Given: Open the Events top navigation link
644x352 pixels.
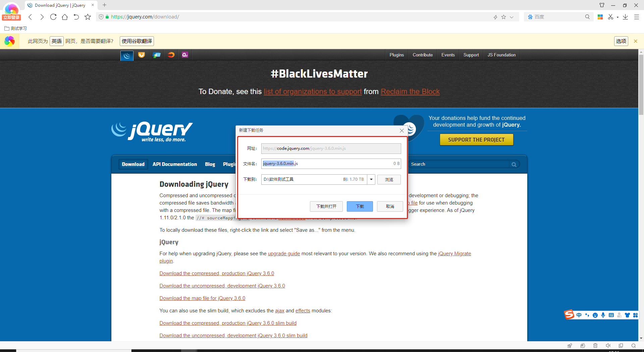Looking at the screenshot, I should click(x=448, y=55).
